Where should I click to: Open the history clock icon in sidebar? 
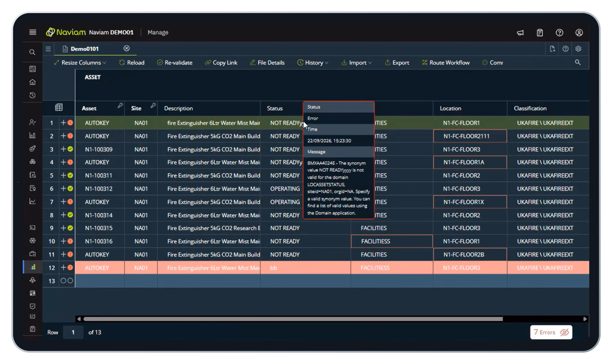point(32,95)
